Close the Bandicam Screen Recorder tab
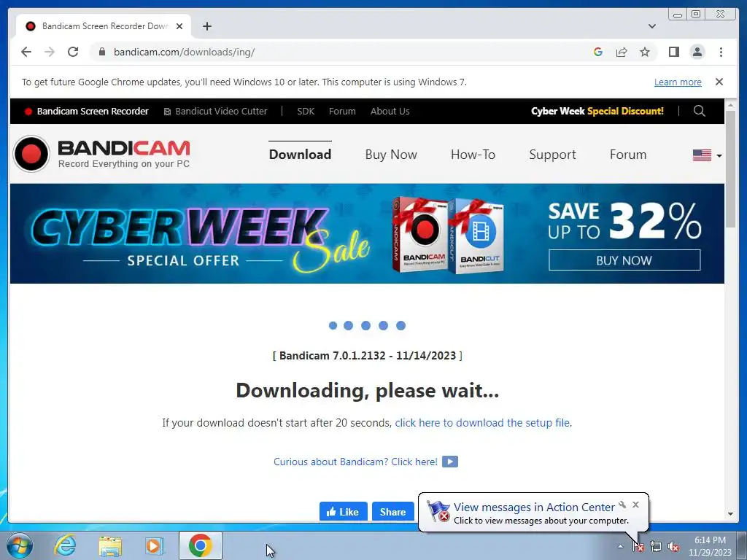Viewport: 747px width, 560px height. click(x=179, y=26)
